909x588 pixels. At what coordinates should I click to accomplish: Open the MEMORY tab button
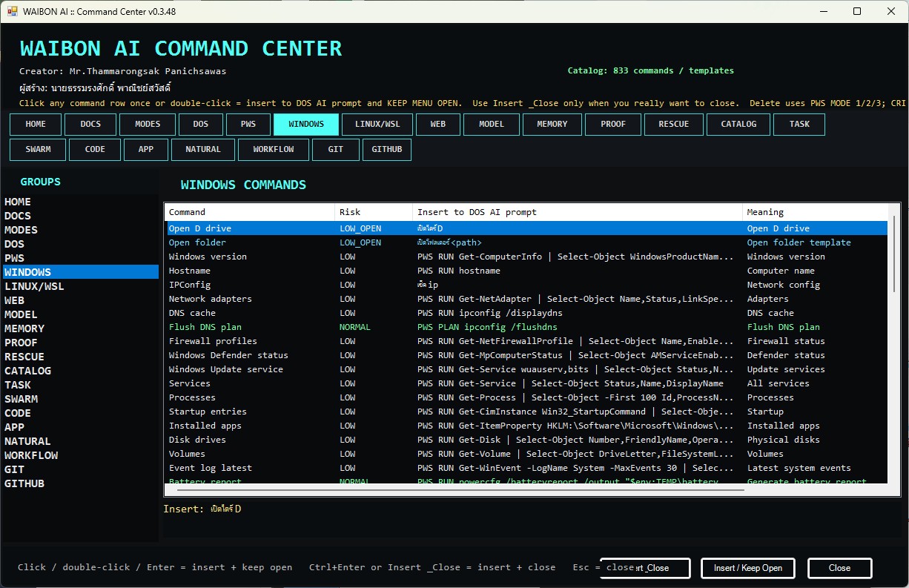552,125
